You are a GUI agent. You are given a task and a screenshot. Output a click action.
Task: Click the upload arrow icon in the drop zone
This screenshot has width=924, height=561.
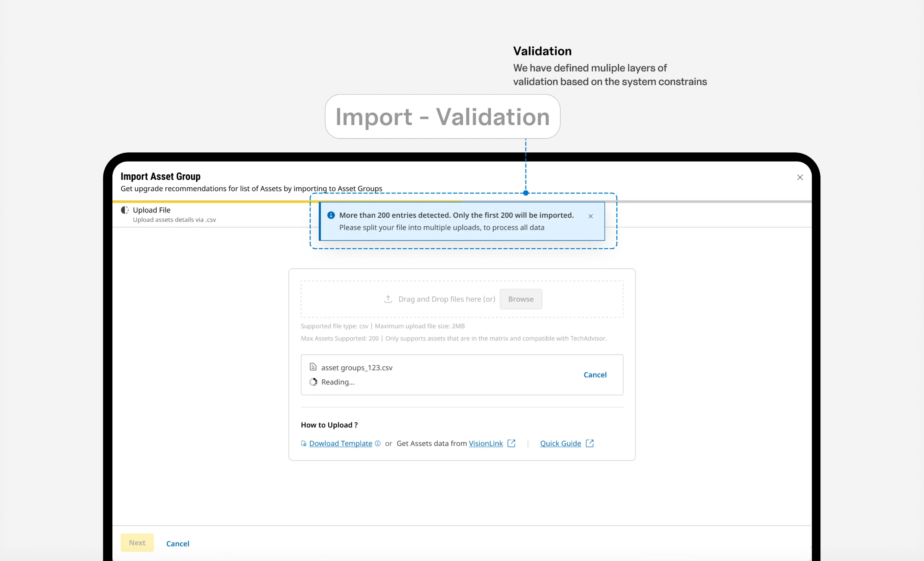pos(388,299)
